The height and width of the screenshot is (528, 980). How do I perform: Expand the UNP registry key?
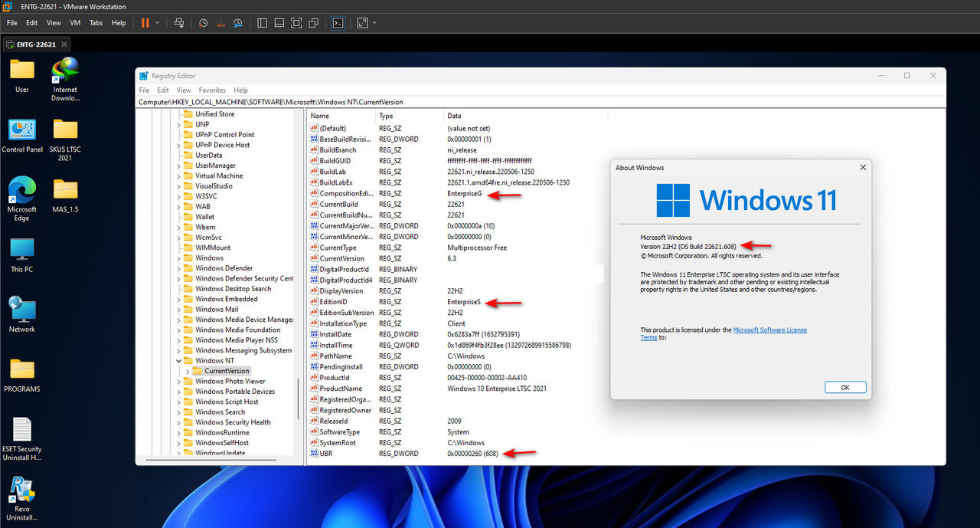pyautogui.click(x=179, y=124)
